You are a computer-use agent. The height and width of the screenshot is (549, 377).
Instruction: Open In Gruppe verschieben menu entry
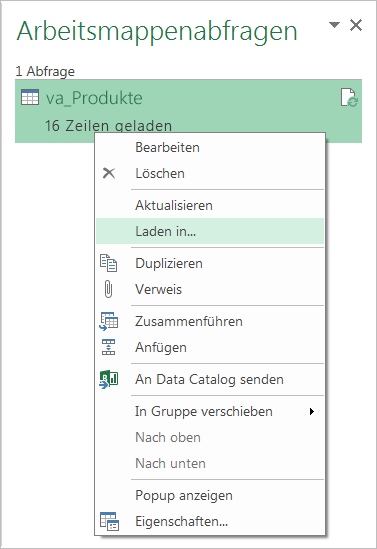[x=210, y=411]
